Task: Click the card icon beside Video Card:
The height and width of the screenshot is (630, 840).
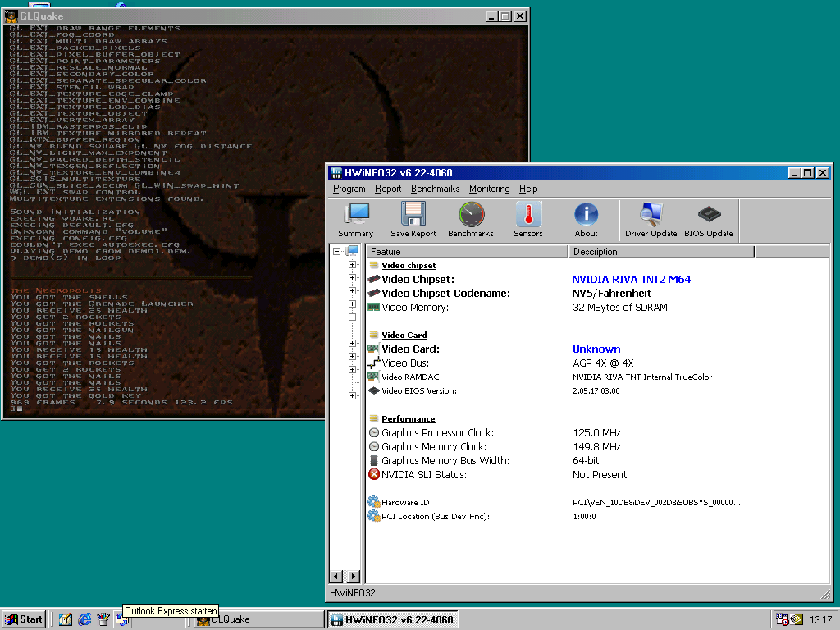Action: point(373,349)
